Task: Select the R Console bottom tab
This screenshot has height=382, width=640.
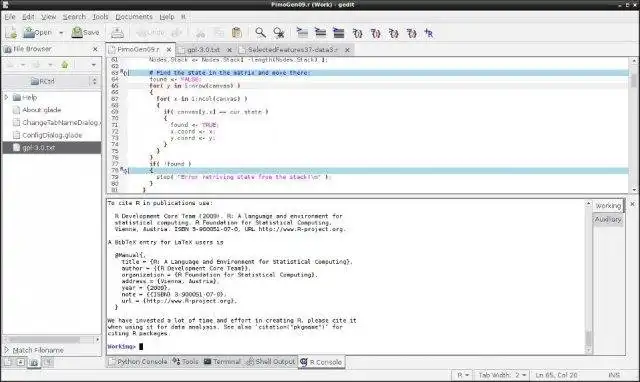Action: click(322, 362)
